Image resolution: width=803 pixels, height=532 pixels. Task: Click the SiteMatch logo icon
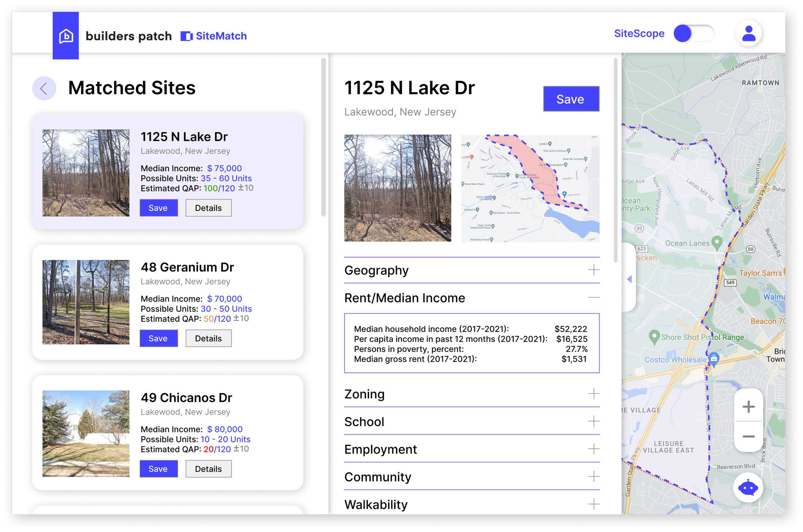tap(186, 36)
